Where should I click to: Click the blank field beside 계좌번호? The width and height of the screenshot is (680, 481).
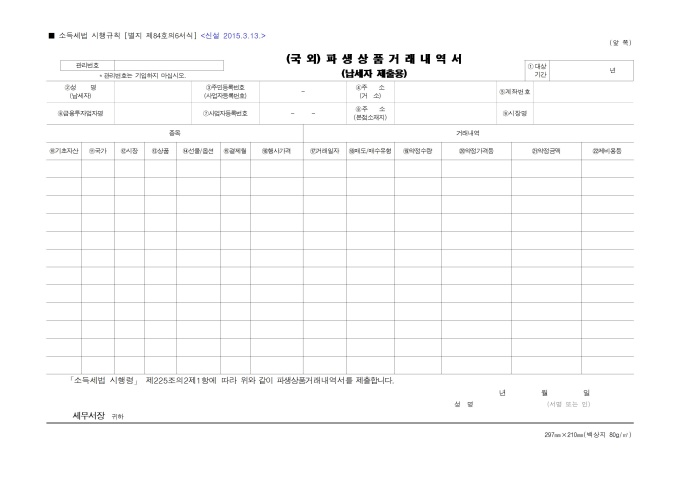(583, 92)
